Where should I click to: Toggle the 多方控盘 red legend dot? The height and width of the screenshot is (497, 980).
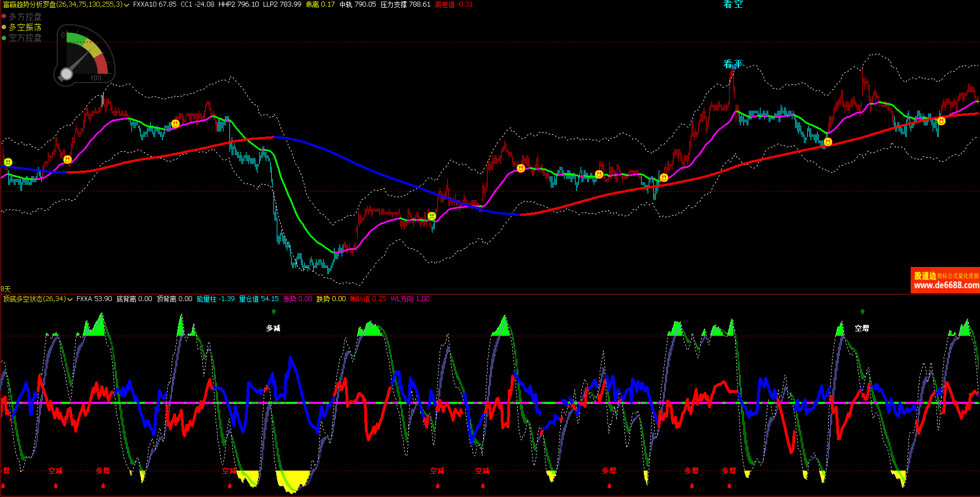[x=4, y=17]
